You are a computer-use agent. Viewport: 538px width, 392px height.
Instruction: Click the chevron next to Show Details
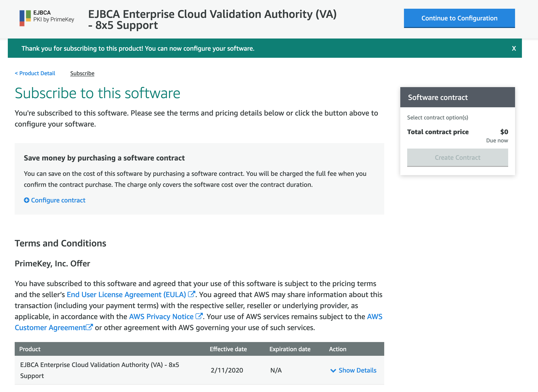click(333, 370)
